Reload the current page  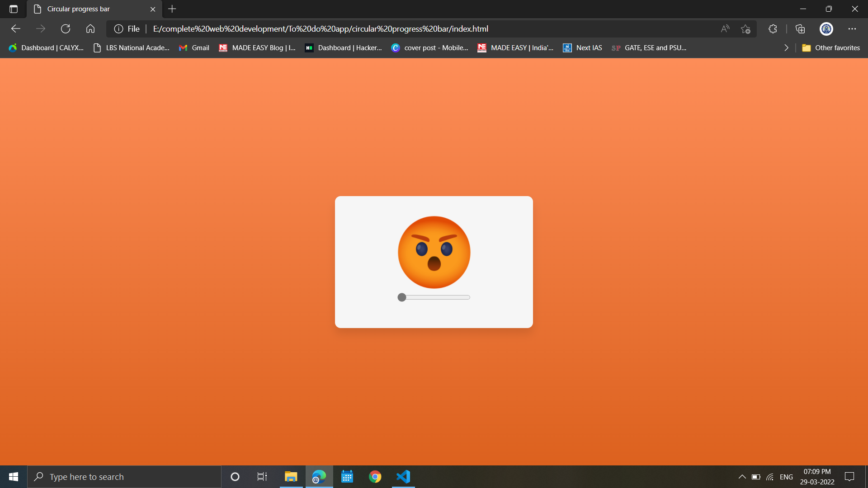(66, 28)
